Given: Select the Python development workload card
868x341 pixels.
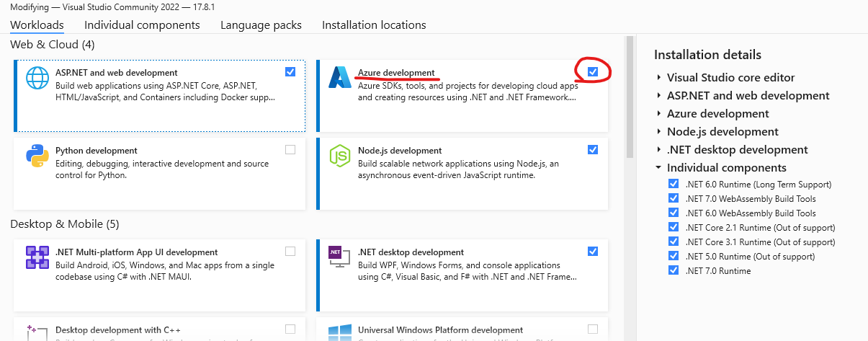Looking at the screenshot, I should point(159,174).
